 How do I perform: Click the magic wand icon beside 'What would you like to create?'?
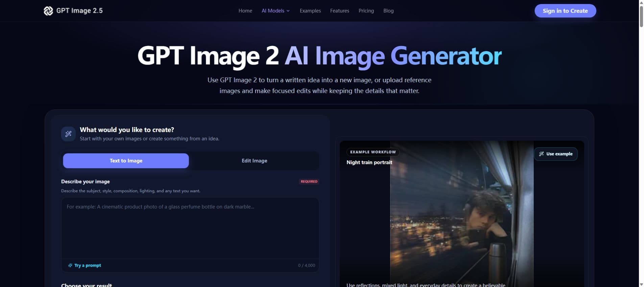[68, 134]
